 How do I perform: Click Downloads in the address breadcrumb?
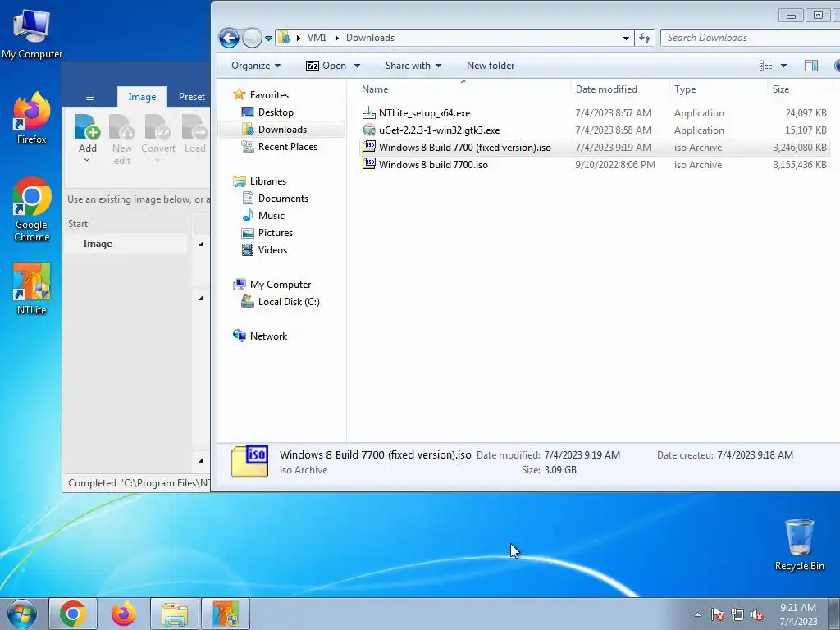coord(370,38)
